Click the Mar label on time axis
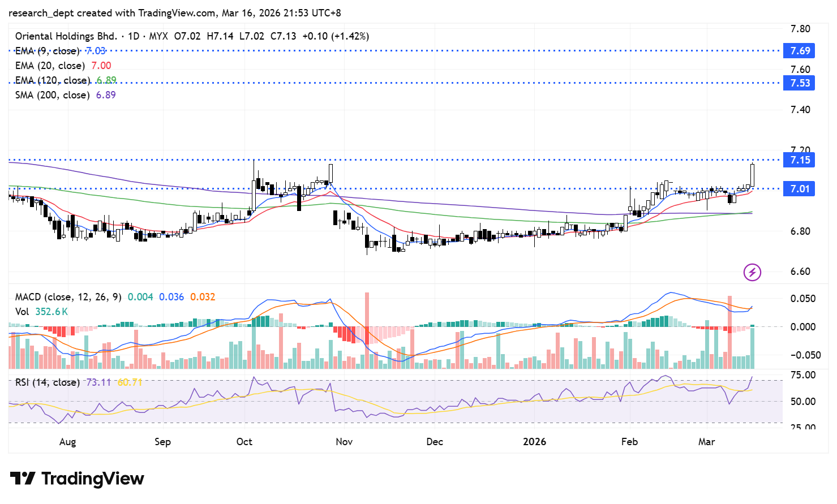Viewport: 837px width, 504px height. click(706, 442)
